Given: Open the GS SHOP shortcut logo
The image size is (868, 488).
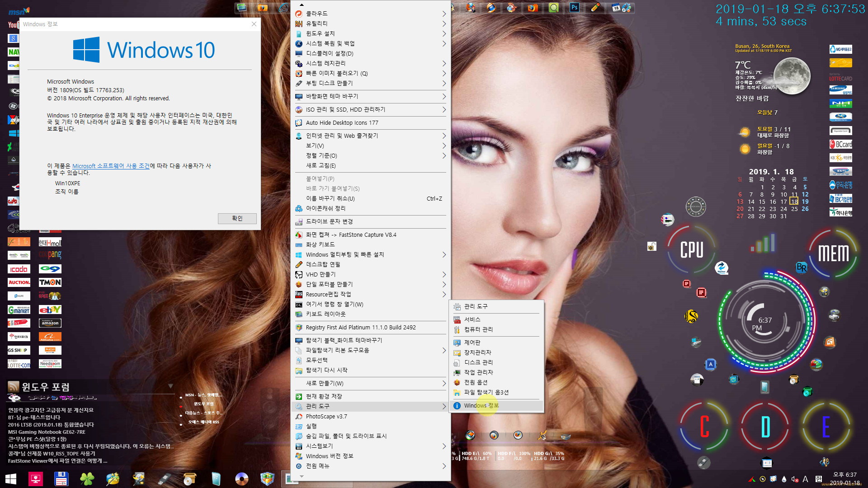Looking at the screenshot, I should pos(19,350).
